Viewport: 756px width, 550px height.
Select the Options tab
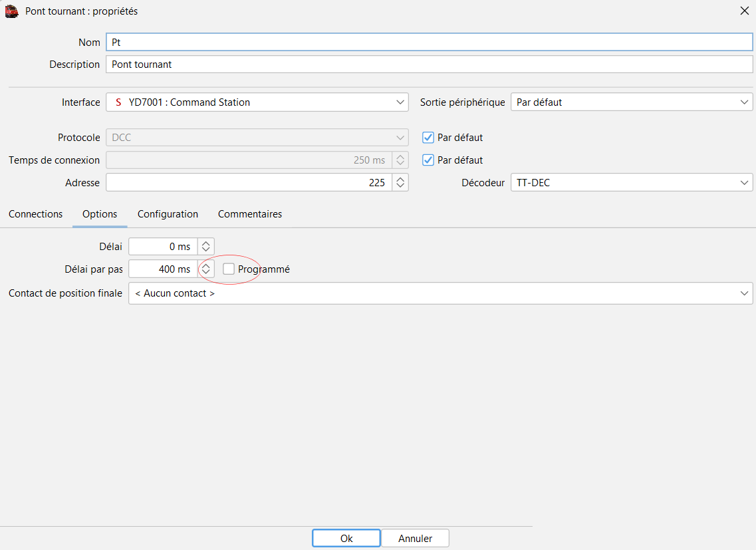100,213
